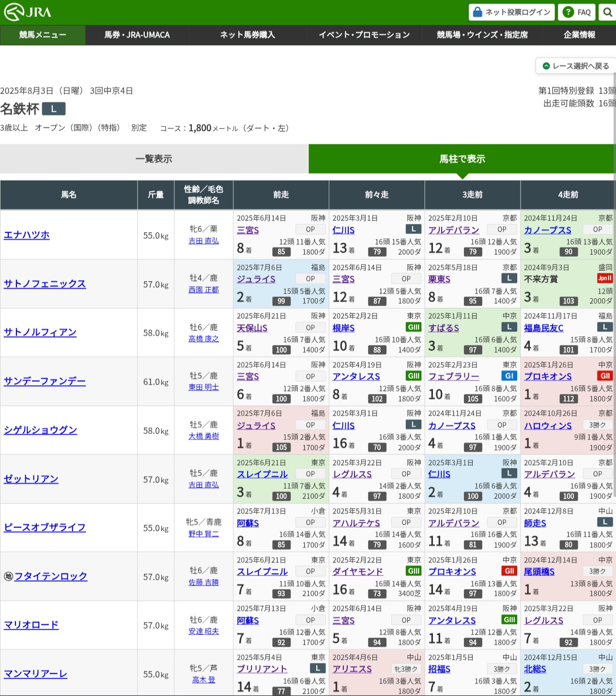
Task: Open アハルテケS race link
Action: 356,523
